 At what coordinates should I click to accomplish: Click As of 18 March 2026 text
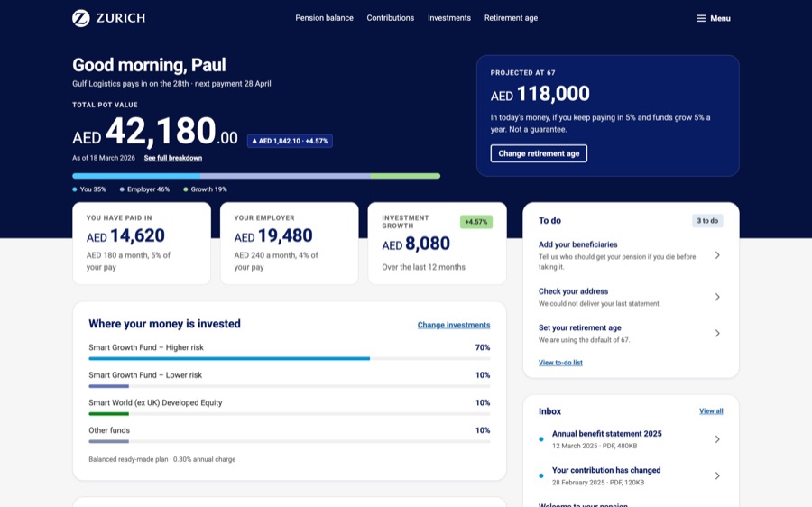click(x=104, y=158)
